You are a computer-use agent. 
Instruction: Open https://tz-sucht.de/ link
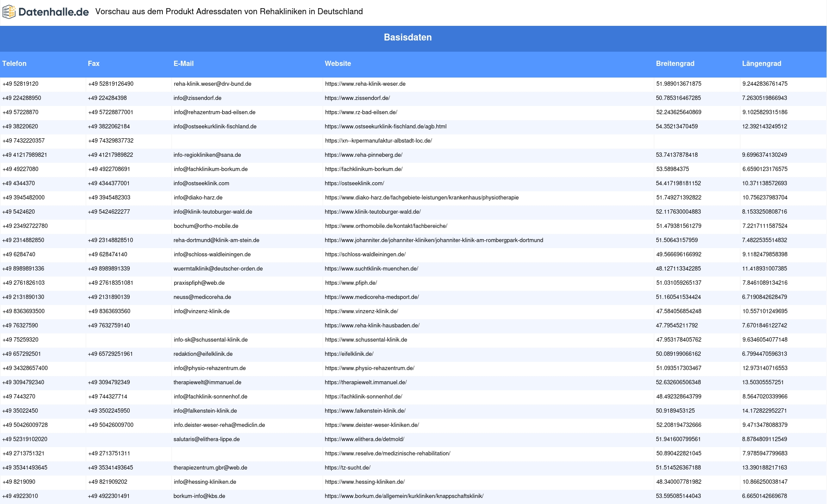(x=348, y=468)
